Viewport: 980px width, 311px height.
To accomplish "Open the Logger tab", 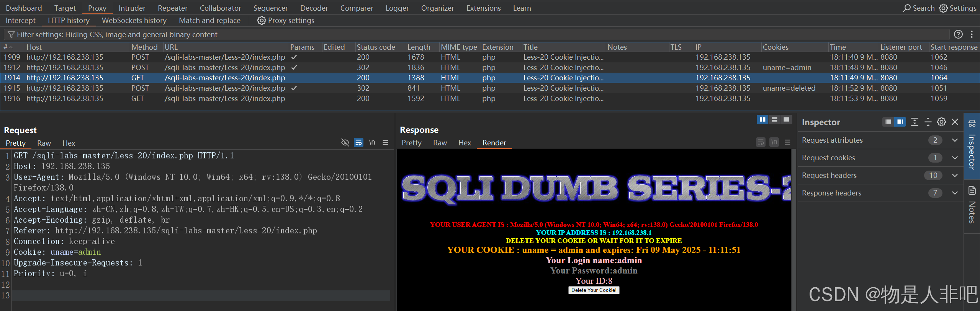I will click(397, 8).
